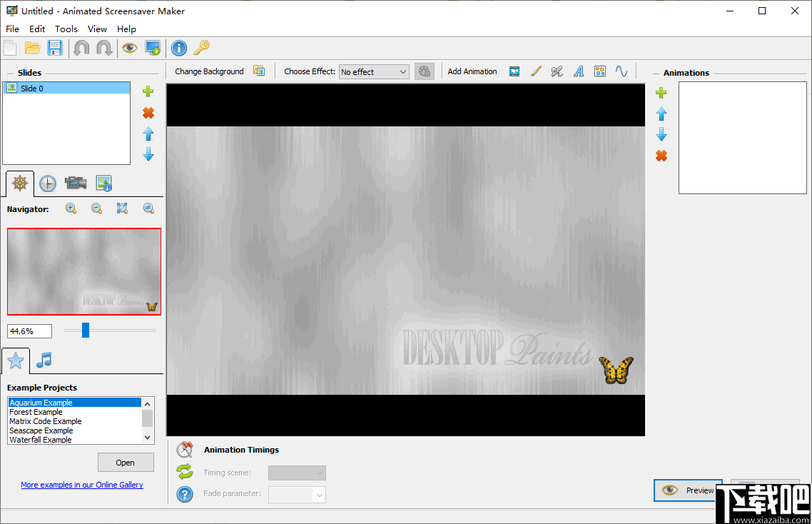Click the golden key registration icon
The width and height of the screenshot is (812, 524).
[201, 49]
